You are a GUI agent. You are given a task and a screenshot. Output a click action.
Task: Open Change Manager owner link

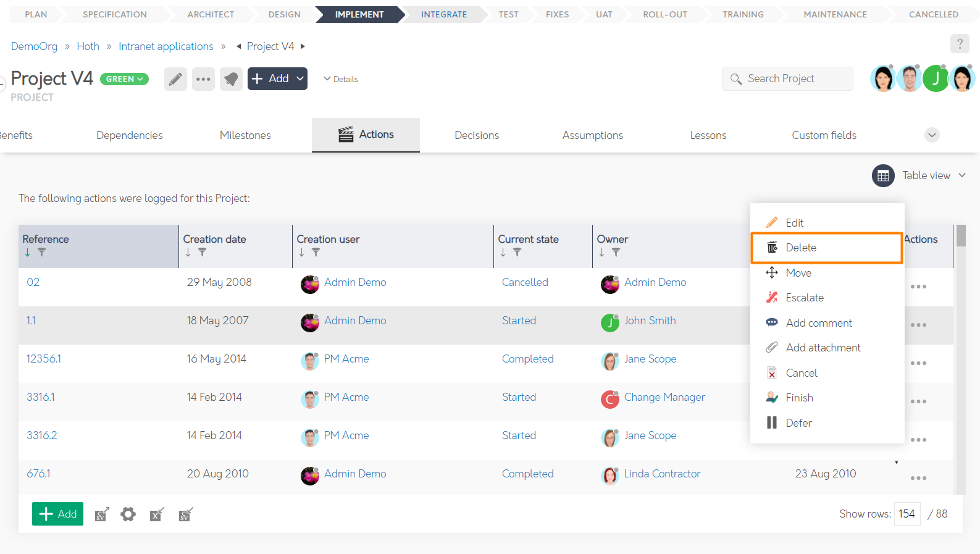(664, 397)
